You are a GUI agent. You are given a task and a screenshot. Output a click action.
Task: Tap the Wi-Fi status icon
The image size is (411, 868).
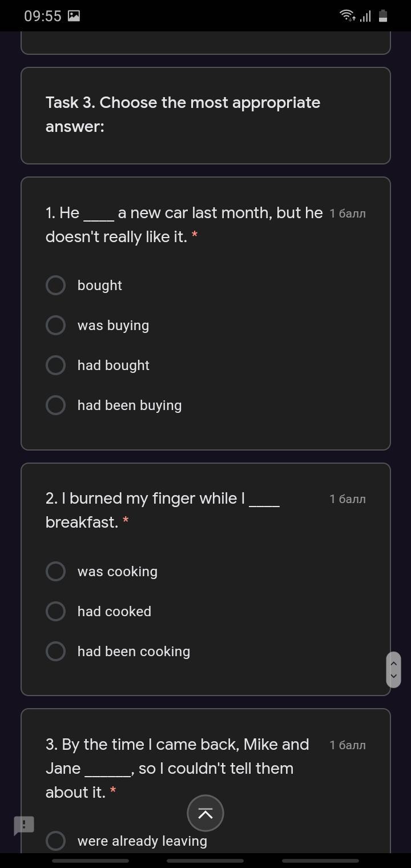coord(347,16)
